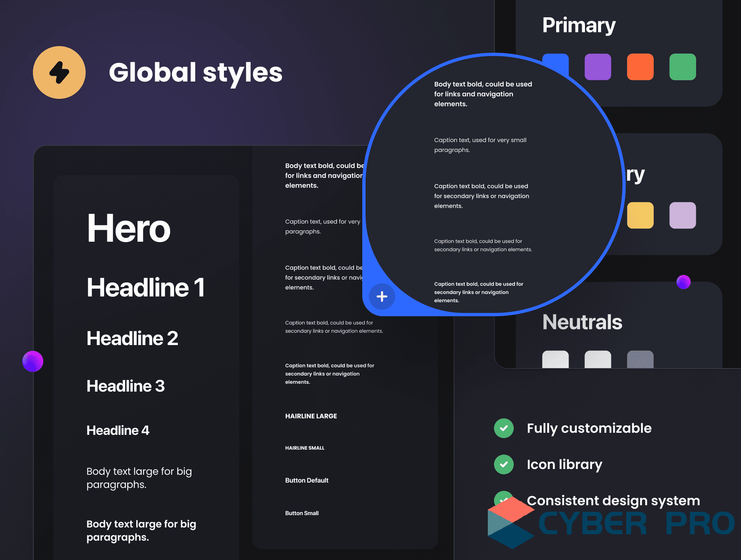The width and height of the screenshot is (741, 560).
Task: Select the green Primary color swatch
Action: click(683, 67)
